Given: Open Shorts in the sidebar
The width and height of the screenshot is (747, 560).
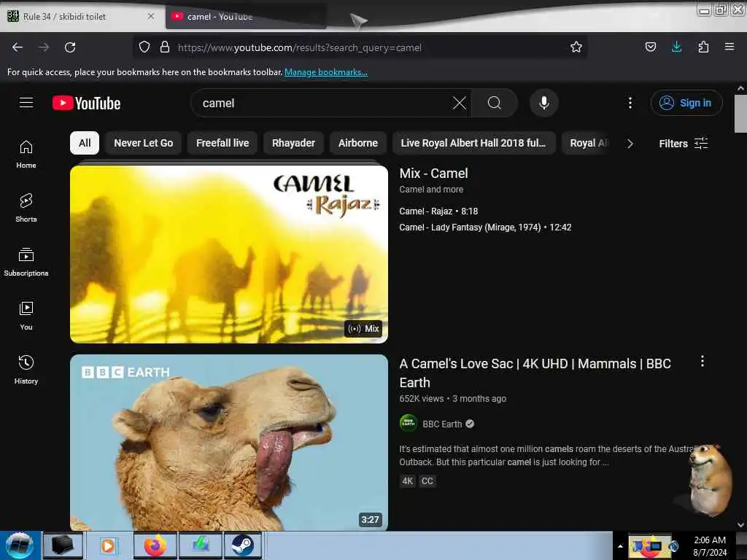Looking at the screenshot, I should (x=26, y=208).
